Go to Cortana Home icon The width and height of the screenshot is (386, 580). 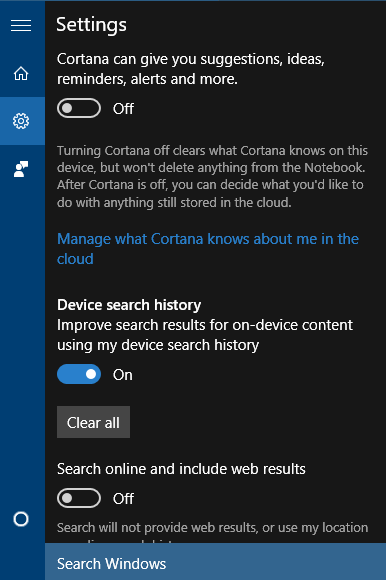(21, 73)
